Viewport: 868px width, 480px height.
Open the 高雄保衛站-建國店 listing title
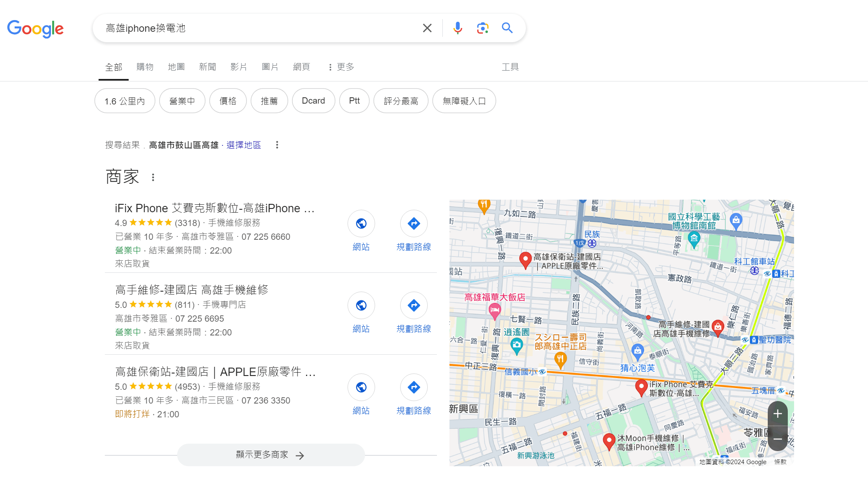click(x=216, y=371)
